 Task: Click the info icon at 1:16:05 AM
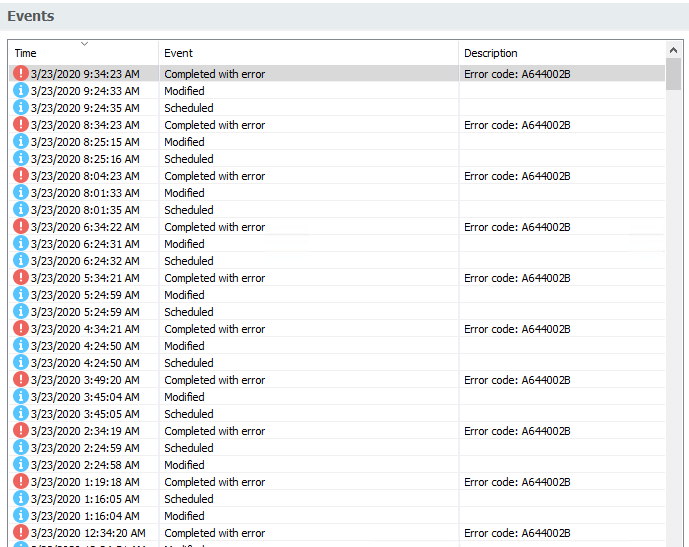tap(21, 499)
